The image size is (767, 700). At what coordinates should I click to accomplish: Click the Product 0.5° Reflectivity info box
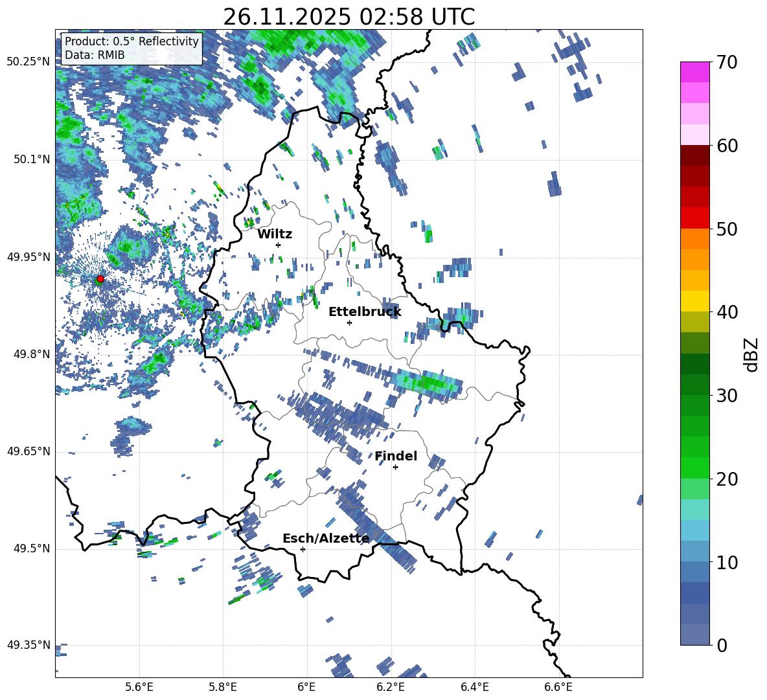pyautogui.click(x=132, y=48)
